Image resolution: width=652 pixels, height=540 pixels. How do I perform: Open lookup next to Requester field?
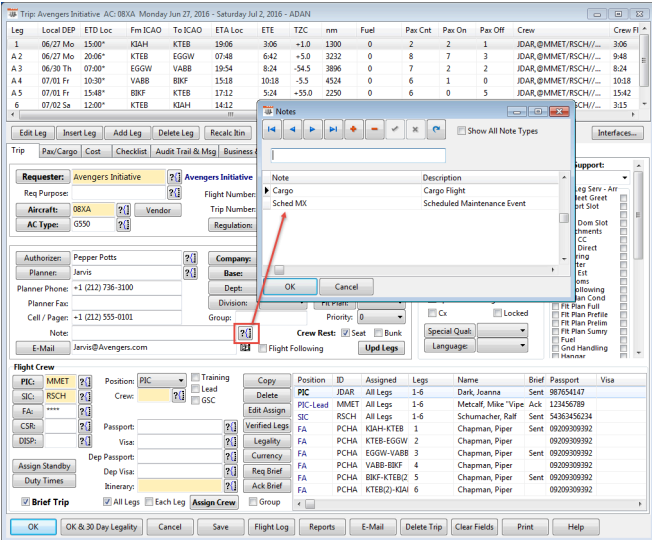174,177
